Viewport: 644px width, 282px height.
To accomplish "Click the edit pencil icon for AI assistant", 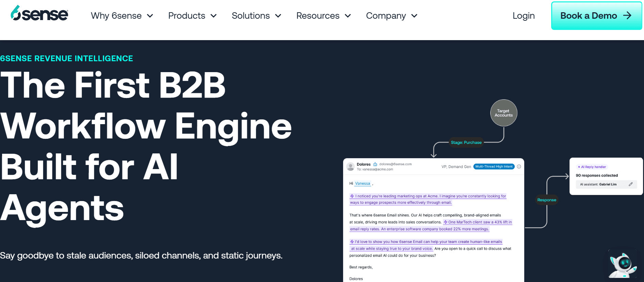I will [631, 184].
